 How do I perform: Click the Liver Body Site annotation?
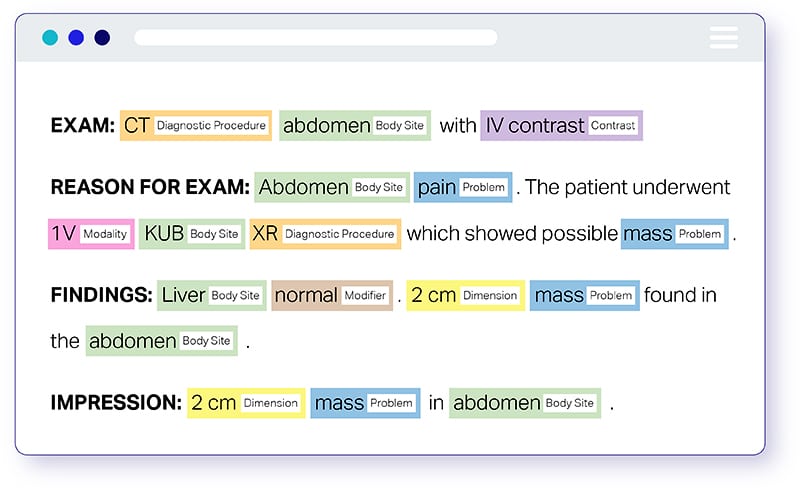[x=211, y=296]
